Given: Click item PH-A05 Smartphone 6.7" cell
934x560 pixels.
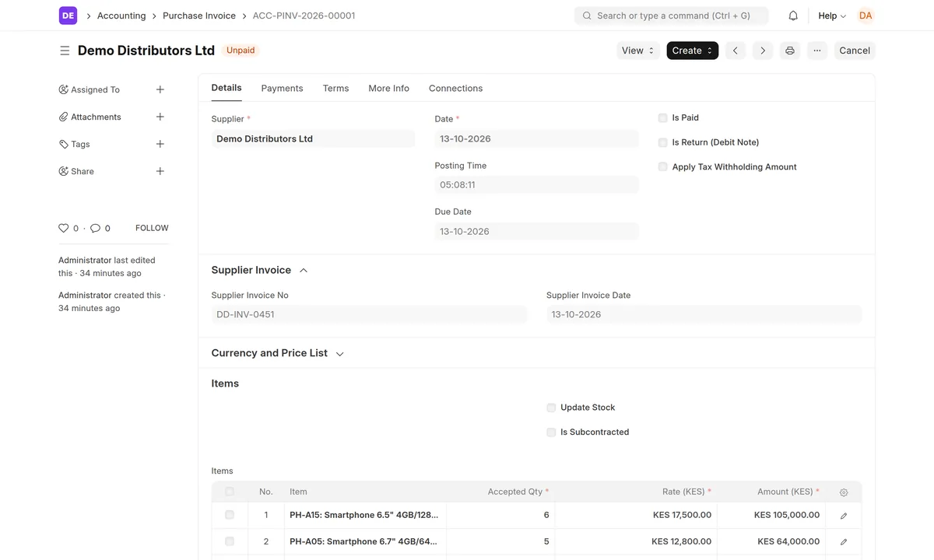Looking at the screenshot, I should [365, 541].
